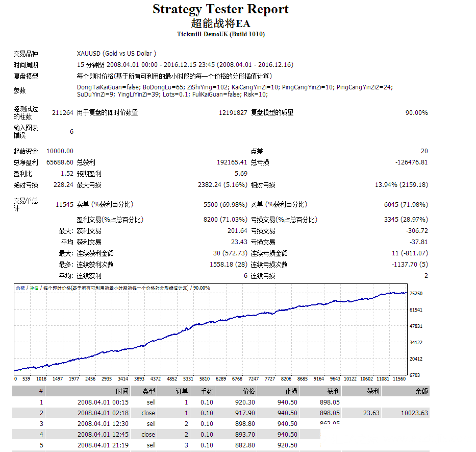Click the Tickmill-DemoUK build subtitle
The width and height of the screenshot is (476, 452).
pyautogui.click(x=220, y=34)
